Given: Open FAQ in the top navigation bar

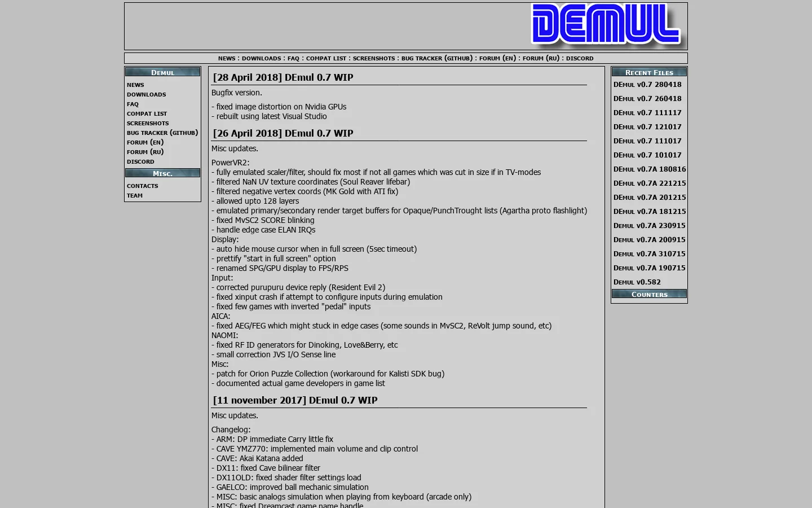Looking at the screenshot, I should pos(293,58).
